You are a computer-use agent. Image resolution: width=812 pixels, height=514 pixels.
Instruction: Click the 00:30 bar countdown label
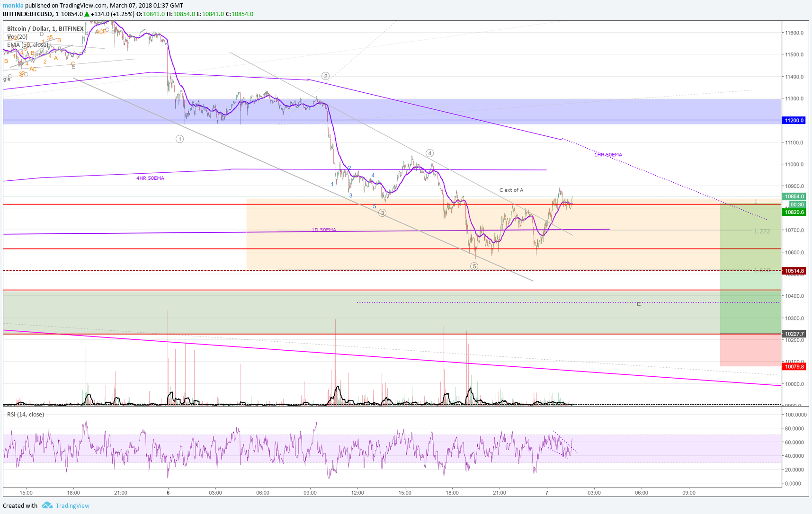(x=797, y=204)
